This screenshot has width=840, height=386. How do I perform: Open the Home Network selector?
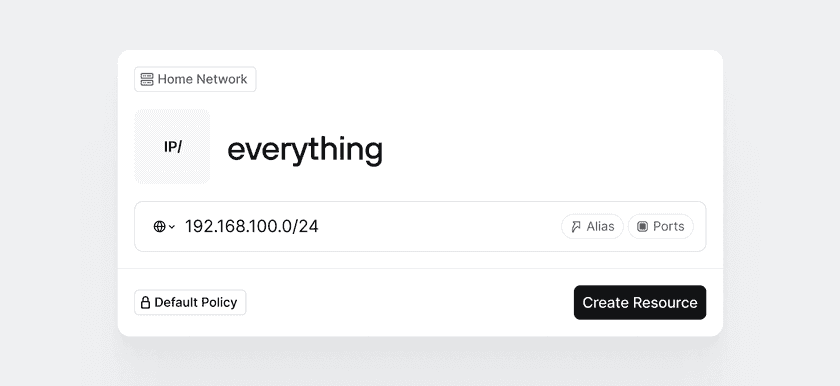pyautogui.click(x=195, y=79)
